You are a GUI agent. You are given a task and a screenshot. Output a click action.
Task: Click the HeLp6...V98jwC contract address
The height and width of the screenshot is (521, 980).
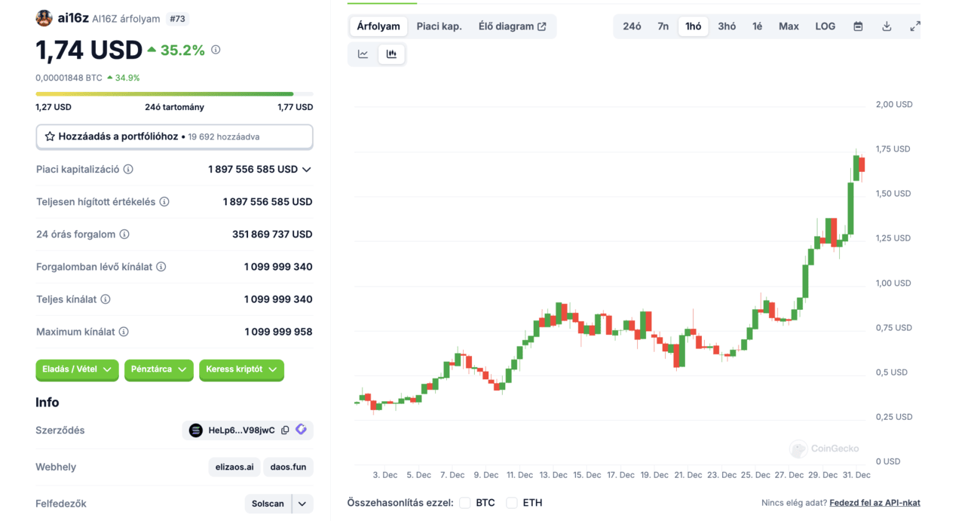[241, 431]
